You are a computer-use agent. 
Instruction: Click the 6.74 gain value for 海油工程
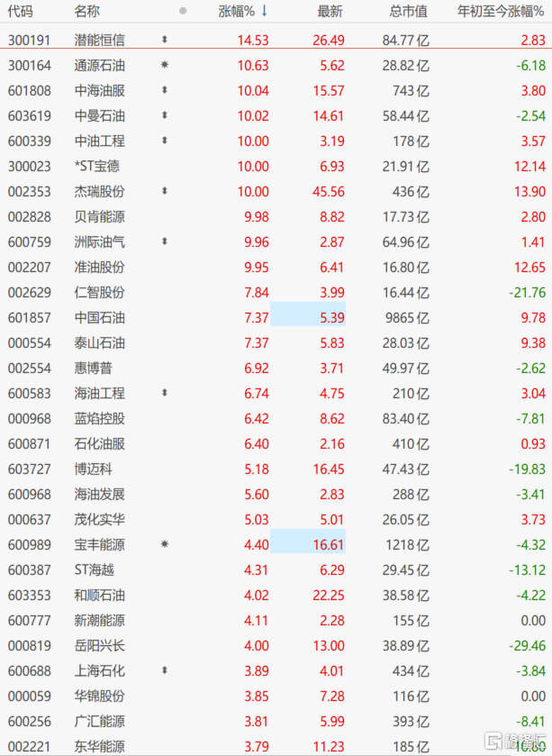(257, 394)
